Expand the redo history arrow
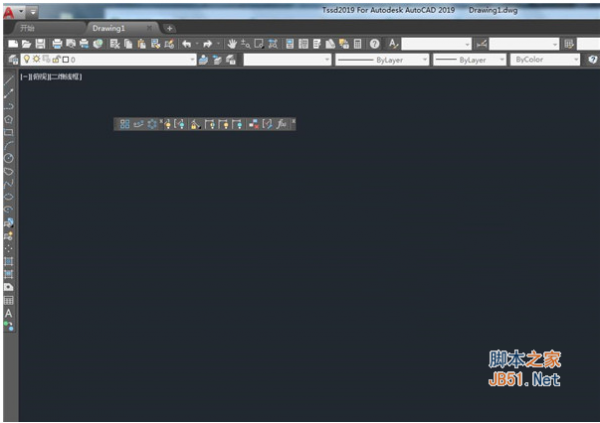The image size is (600, 423). click(x=218, y=44)
